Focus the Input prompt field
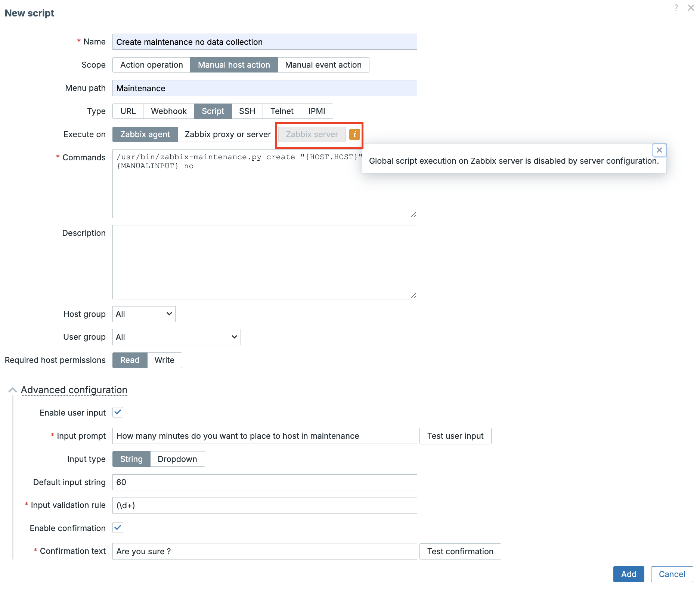 click(x=265, y=436)
